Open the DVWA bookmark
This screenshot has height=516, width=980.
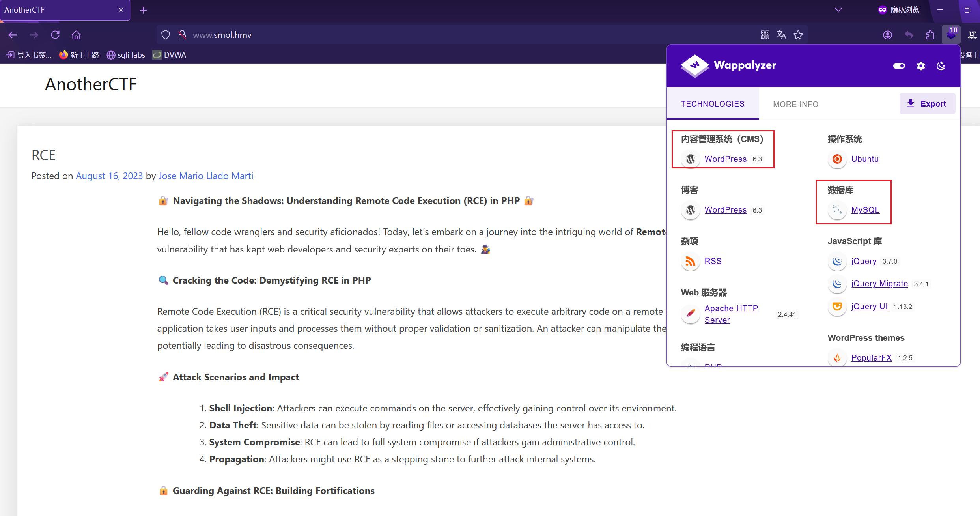coord(170,55)
